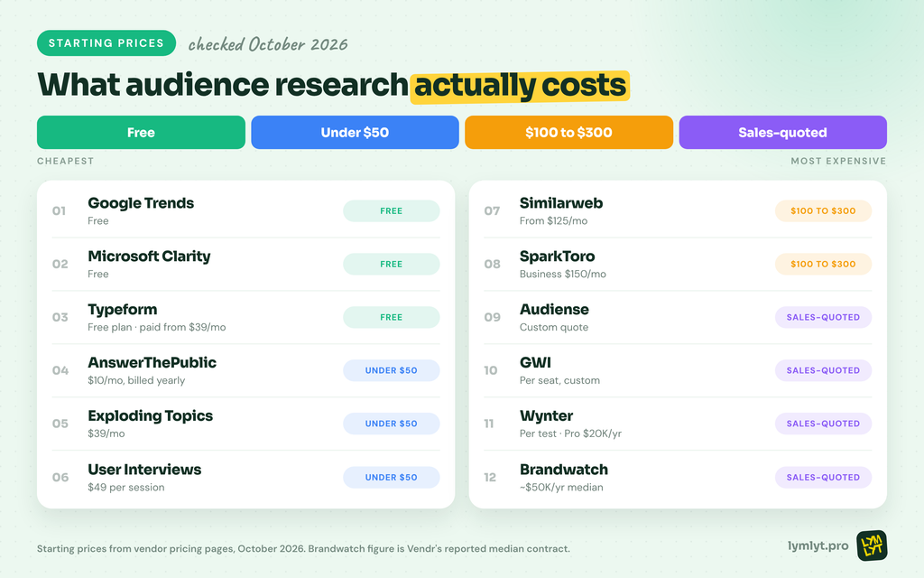Select the orange $100 to $300 band
Screen dimensions: 924x578
(x=568, y=132)
